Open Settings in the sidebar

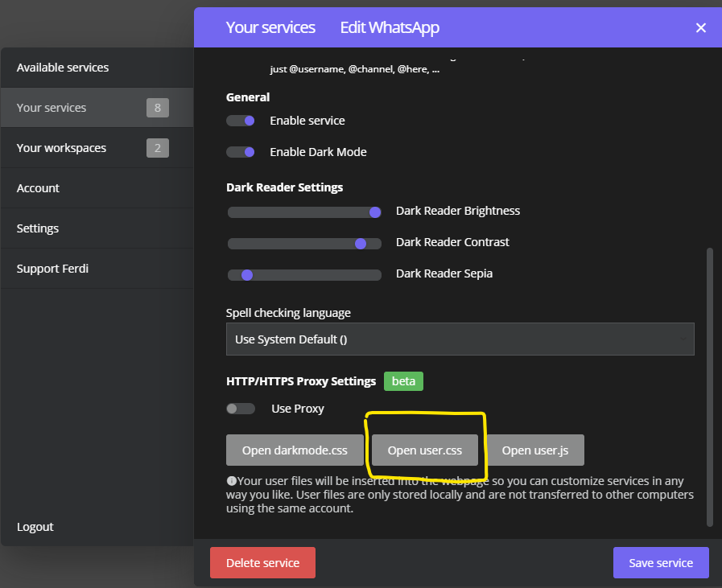coord(97,228)
